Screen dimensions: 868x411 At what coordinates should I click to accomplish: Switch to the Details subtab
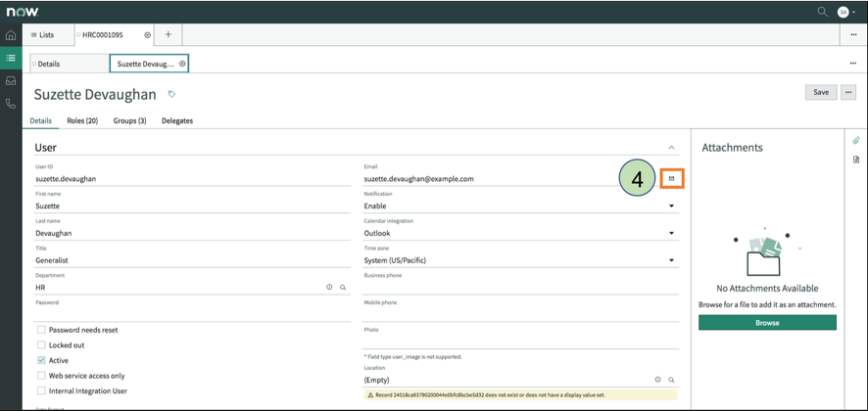[70, 64]
